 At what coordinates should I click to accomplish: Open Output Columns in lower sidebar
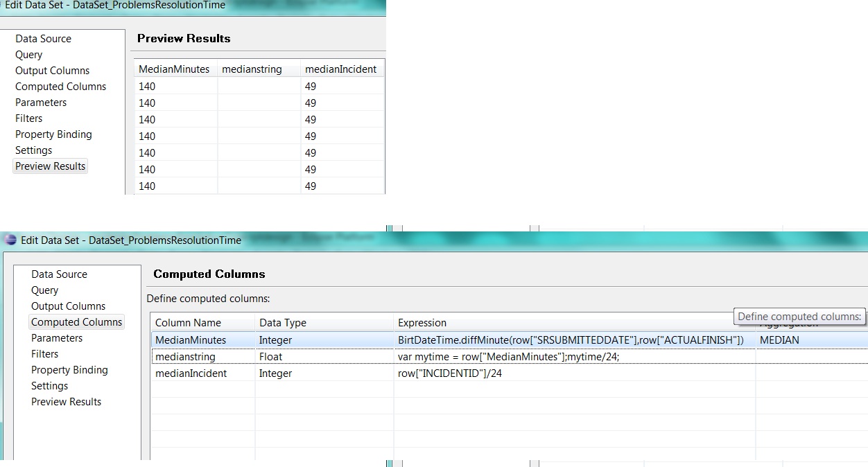68,306
